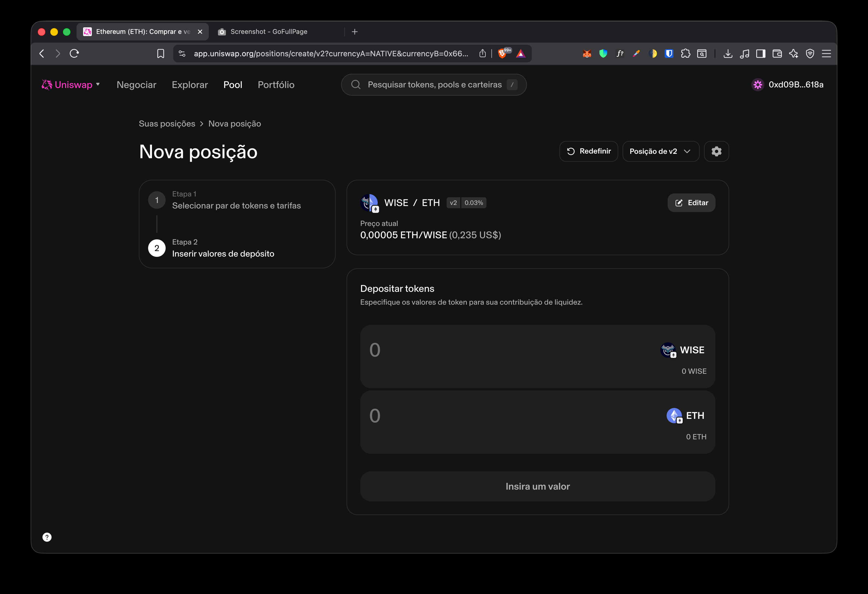
Task: Close the Ethereum (ETH) browser tab
Action: [200, 32]
